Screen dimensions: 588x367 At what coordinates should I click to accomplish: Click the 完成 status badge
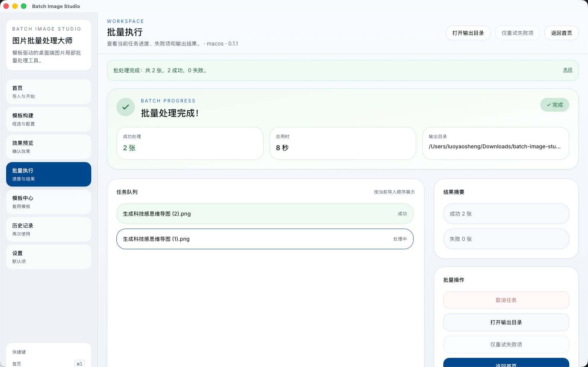[x=554, y=104]
